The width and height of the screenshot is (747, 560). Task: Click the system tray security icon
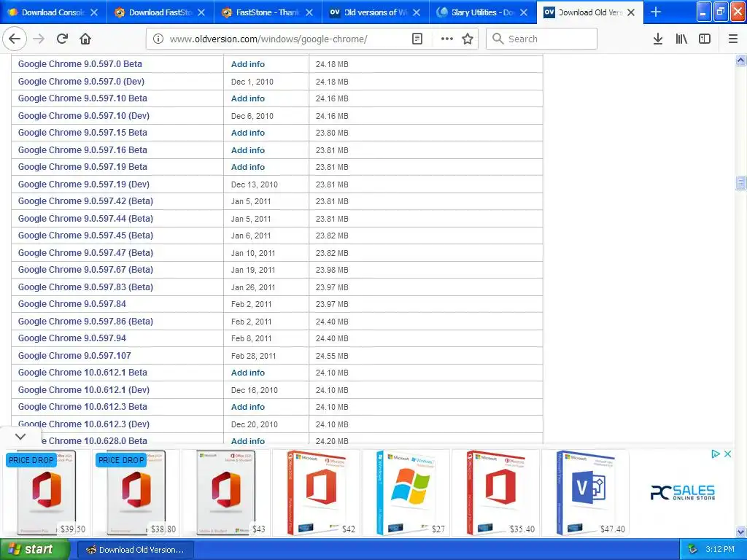[692, 550]
